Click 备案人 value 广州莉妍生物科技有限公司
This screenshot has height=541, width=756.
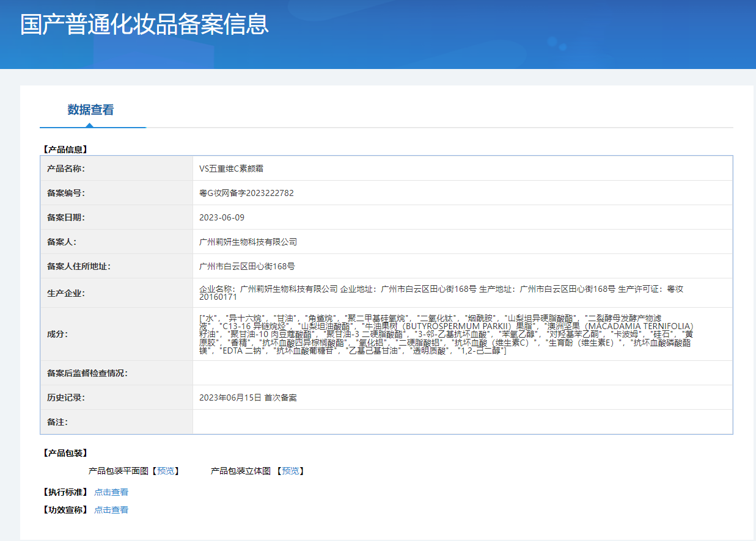248,242
